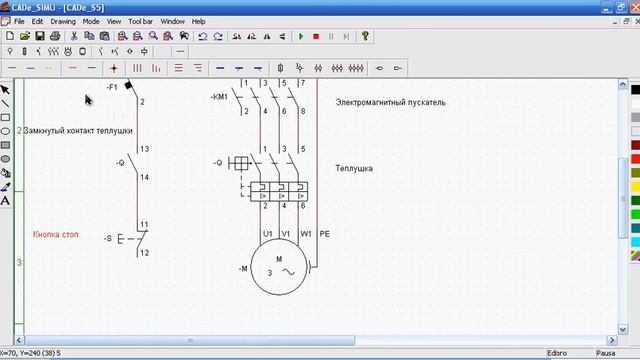Select the 'Кнопка стоп' red text
The image size is (640, 360).
coord(56,234)
